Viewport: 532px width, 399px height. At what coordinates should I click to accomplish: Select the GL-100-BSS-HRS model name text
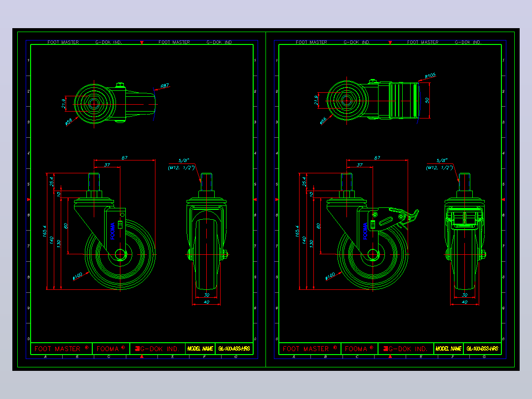pos(482,349)
